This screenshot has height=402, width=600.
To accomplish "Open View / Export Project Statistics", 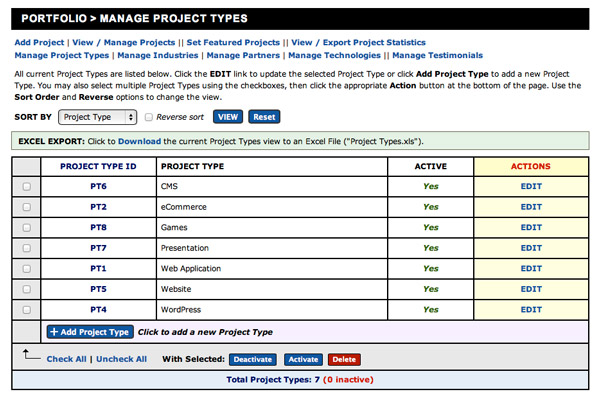I will point(358,43).
